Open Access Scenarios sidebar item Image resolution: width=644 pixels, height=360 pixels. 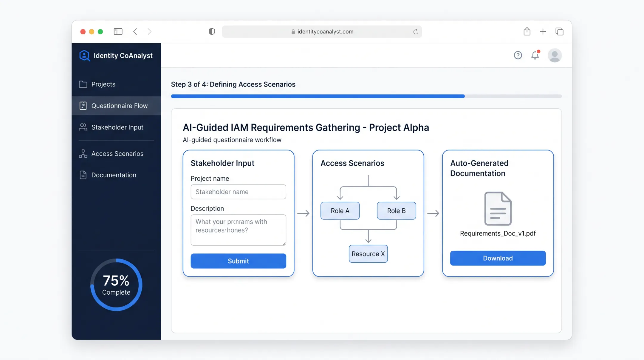click(x=116, y=153)
